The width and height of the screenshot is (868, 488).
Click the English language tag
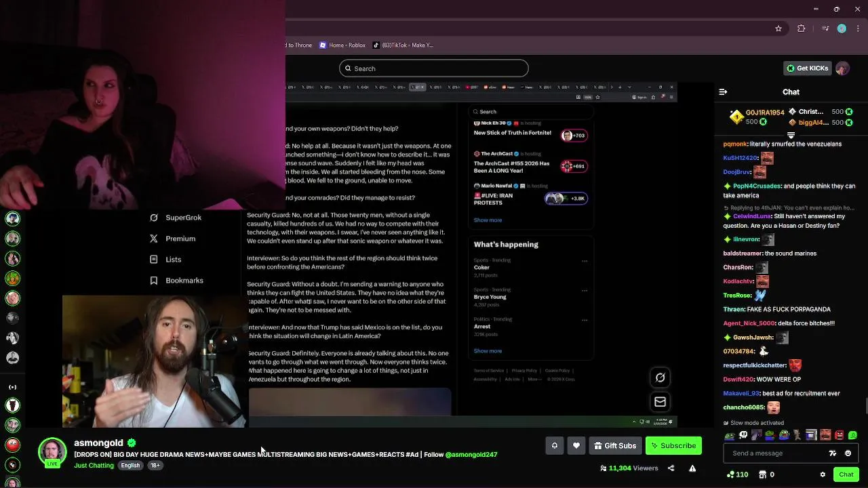[x=130, y=466]
